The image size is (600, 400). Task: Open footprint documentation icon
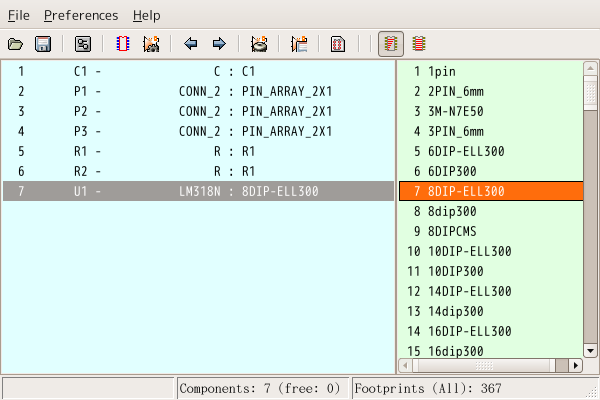coord(339,44)
